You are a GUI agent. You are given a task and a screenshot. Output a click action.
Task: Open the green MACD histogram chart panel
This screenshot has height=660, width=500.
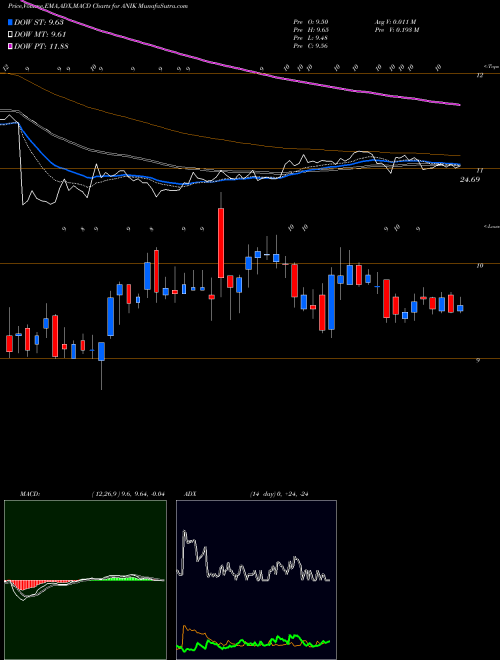tap(85, 580)
